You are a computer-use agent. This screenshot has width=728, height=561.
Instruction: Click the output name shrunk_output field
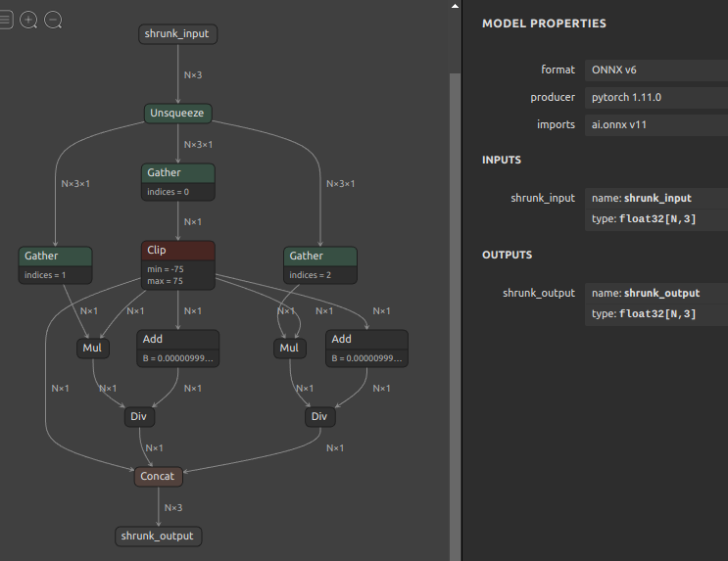pos(656,294)
